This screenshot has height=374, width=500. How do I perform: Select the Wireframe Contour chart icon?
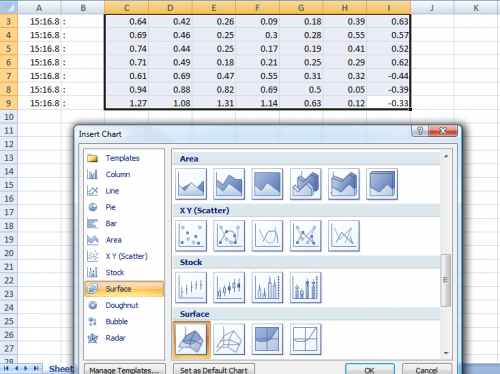[305, 339]
